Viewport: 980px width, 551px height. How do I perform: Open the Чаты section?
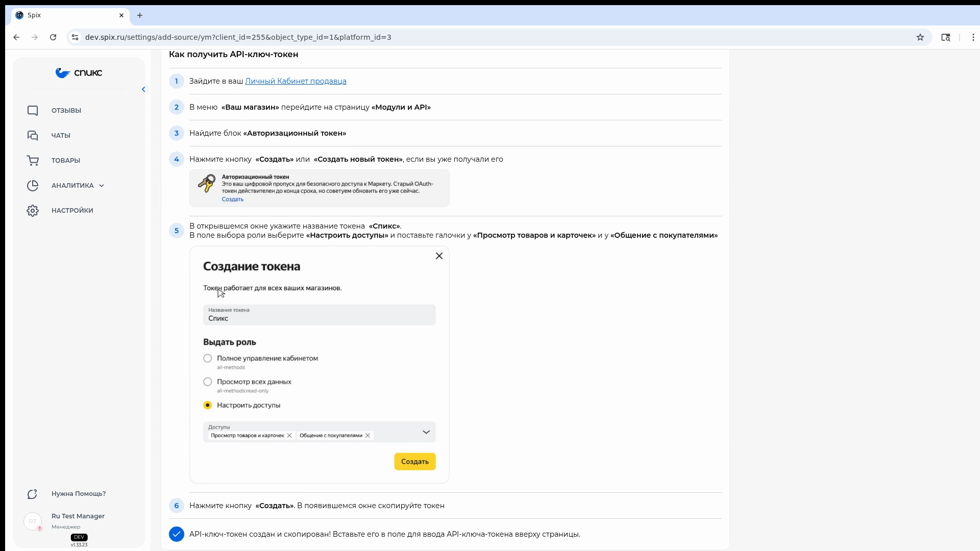[x=61, y=136]
